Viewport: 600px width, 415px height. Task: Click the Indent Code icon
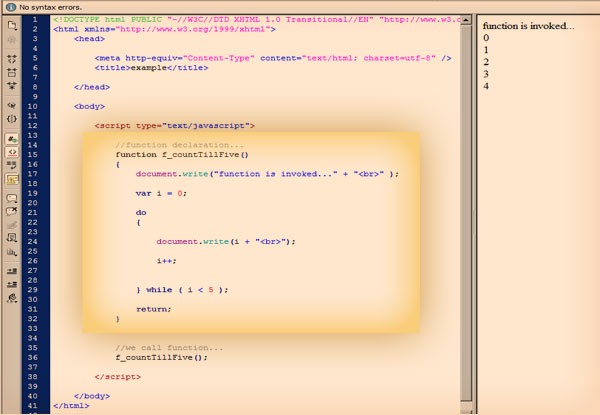point(12,271)
